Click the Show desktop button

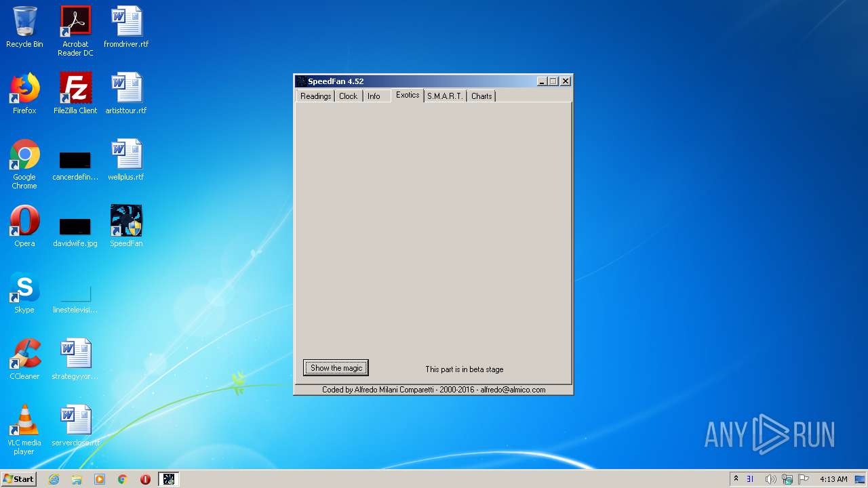point(861,479)
